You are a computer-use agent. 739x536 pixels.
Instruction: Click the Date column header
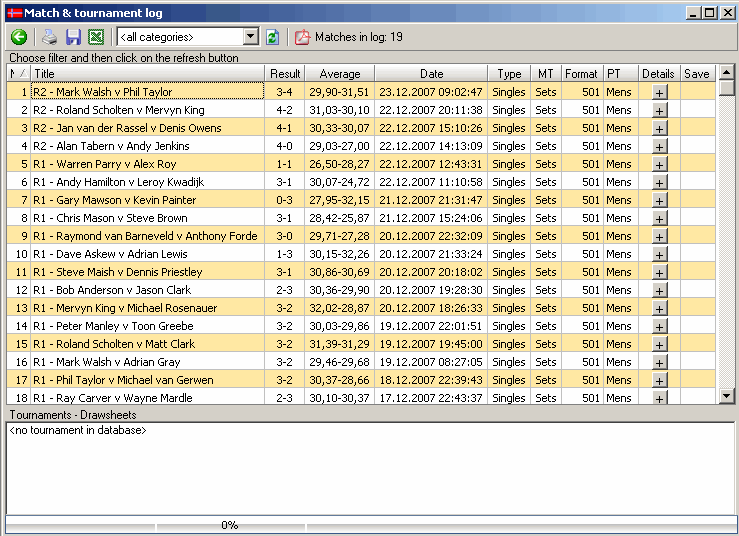click(x=431, y=74)
